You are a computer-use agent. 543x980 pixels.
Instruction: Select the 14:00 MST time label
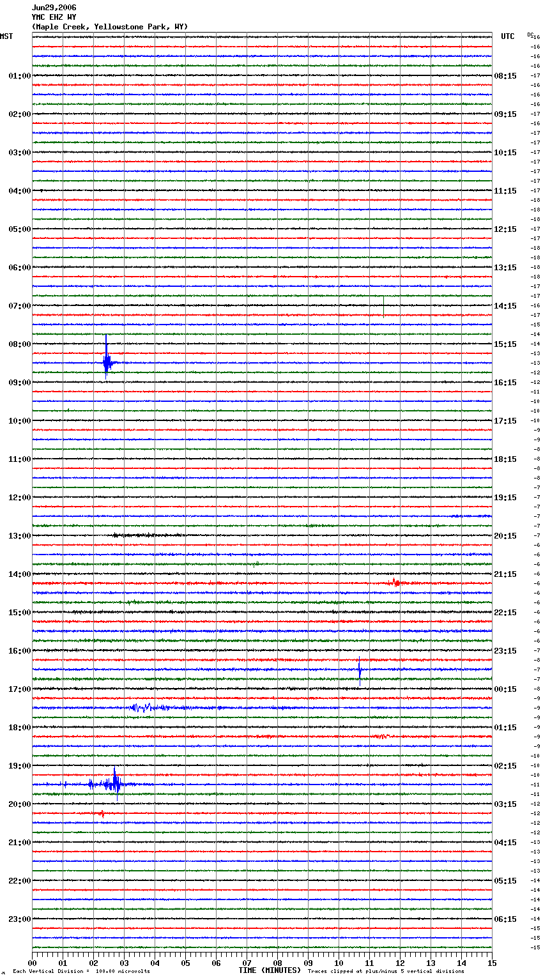(x=19, y=574)
